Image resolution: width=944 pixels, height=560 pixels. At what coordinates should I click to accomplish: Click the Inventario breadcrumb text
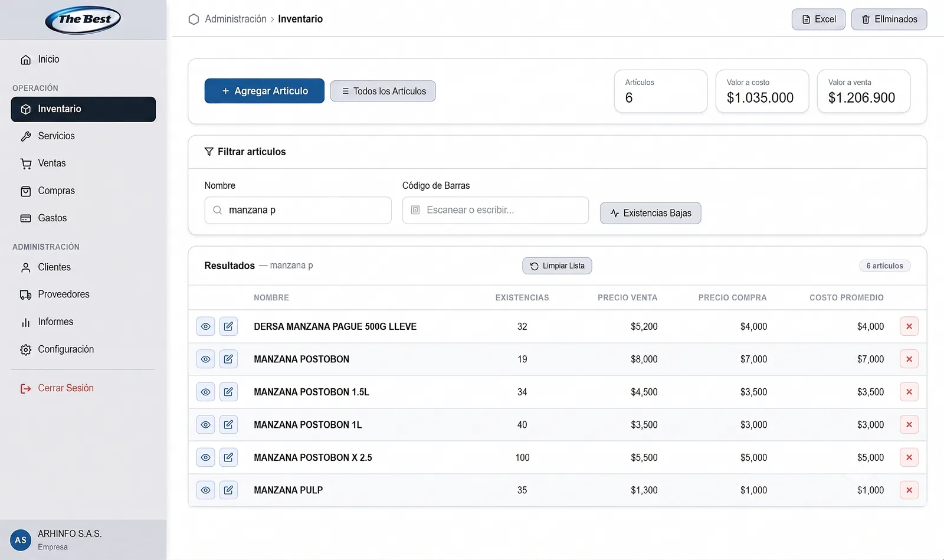tap(300, 19)
